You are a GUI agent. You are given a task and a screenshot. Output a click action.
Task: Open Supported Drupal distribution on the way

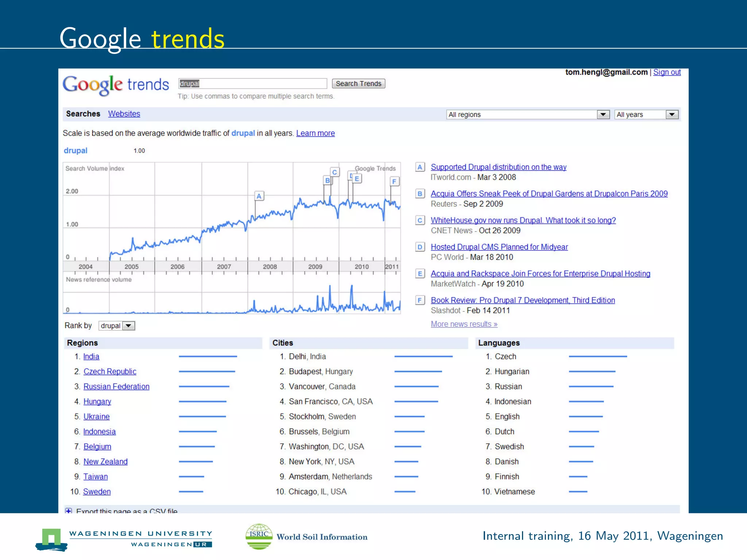click(x=499, y=167)
